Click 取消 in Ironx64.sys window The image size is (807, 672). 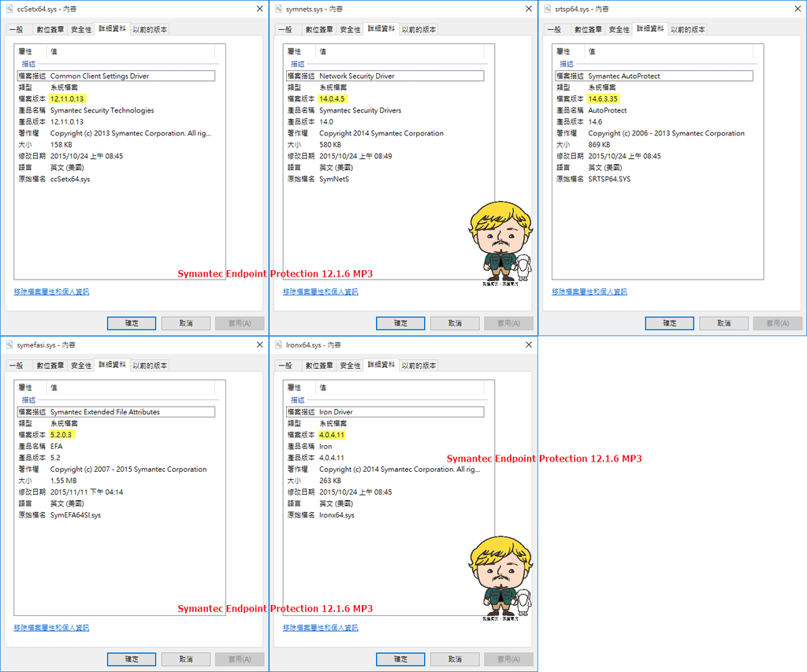(455, 659)
